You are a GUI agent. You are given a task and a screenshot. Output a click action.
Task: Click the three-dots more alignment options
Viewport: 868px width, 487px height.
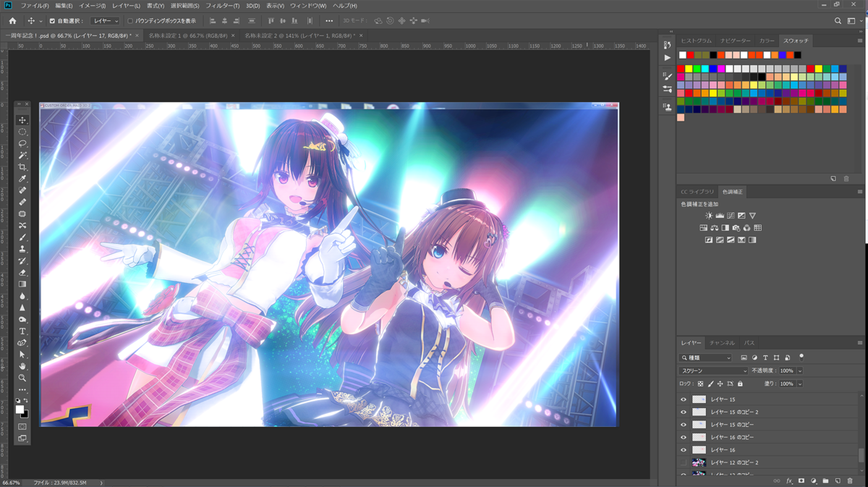(x=329, y=21)
